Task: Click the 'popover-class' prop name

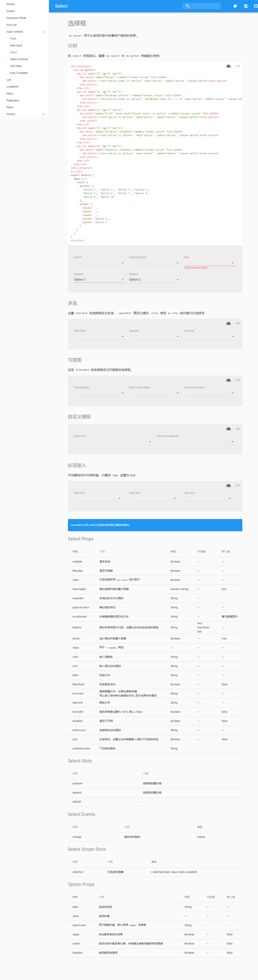Action: 81,607
